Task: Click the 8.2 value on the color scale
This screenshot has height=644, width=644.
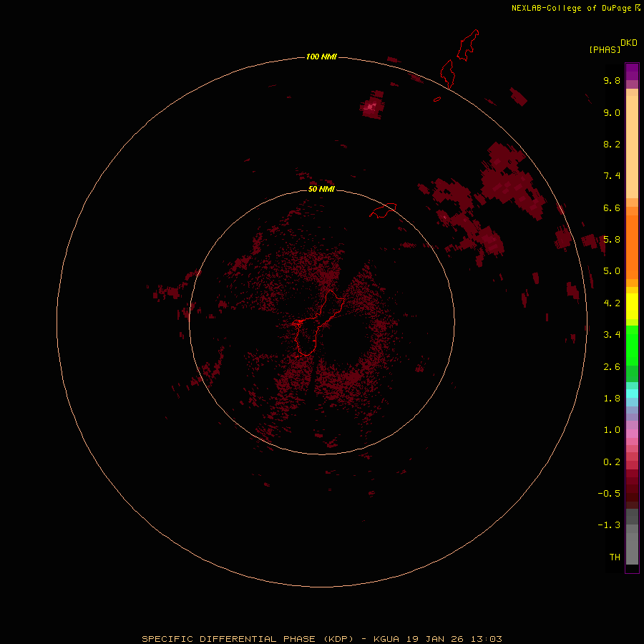Action: (x=612, y=144)
